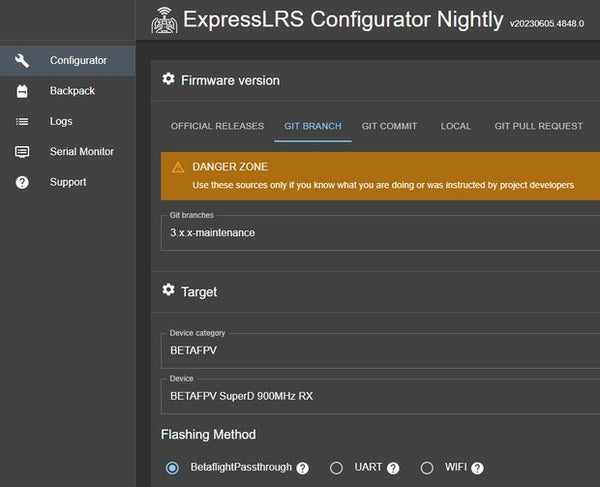Click the Support question mark icon
Image resolution: width=600 pixels, height=487 pixels.
click(22, 182)
